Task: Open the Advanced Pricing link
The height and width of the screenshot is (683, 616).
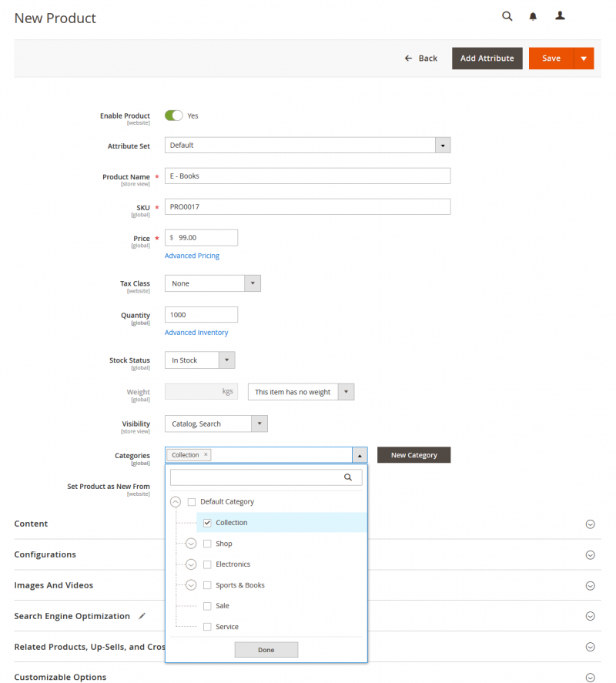Action: pyautogui.click(x=192, y=256)
